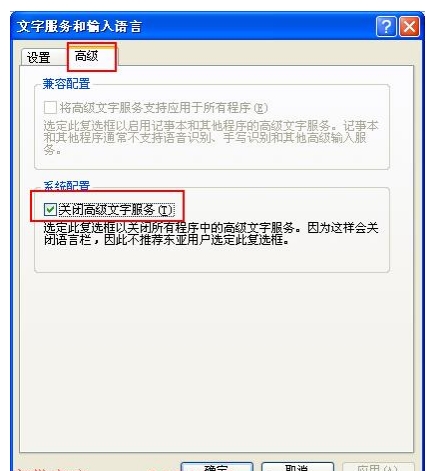The image size is (427, 471).
Task: Click inside the empty 系统配置 box area
Action: pos(212,258)
